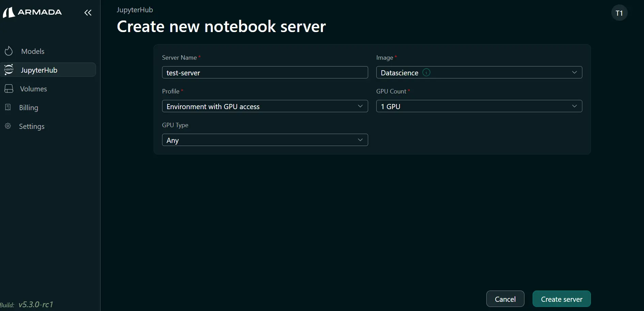The image size is (644, 311).
Task: Click the 'Image' field label
Action: [384, 58]
